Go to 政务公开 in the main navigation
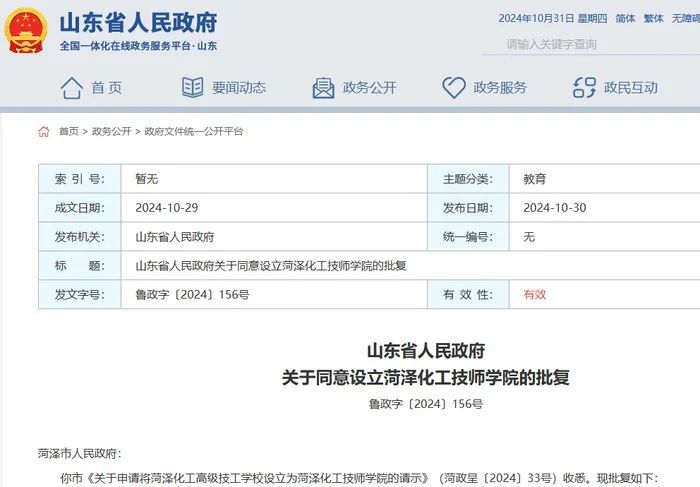Image resolution: width=700 pixels, height=487 pixels. (x=369, y=88)
